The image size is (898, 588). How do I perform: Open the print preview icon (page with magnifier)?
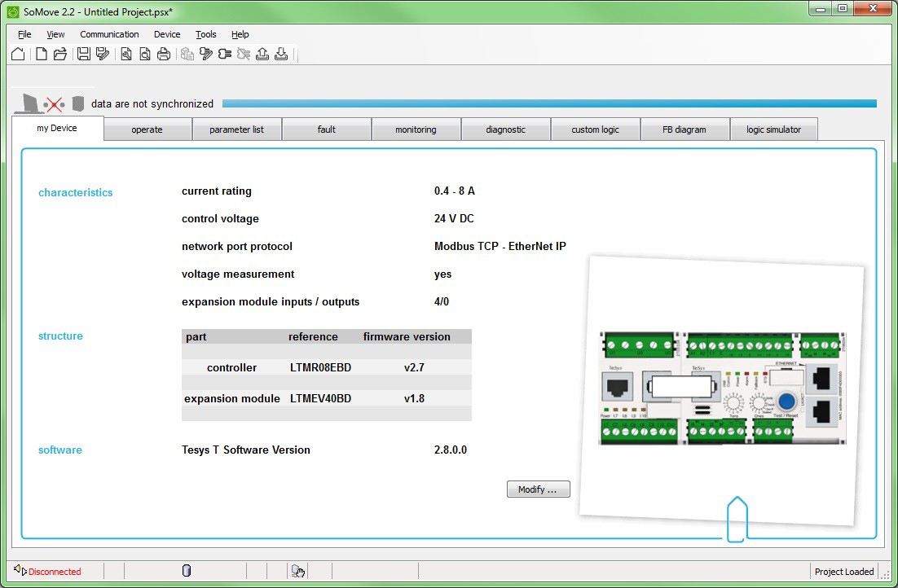pyautogui.click(x=145, y=54)
